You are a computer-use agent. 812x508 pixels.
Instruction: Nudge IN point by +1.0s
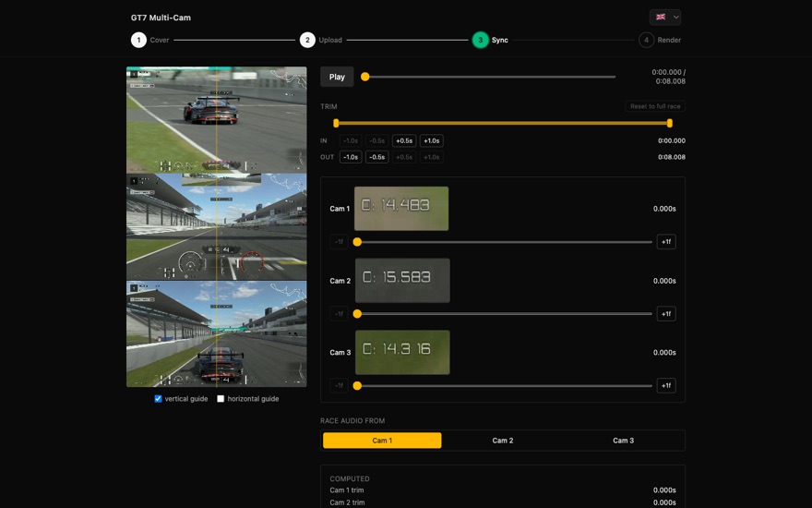tap(432, 141)
